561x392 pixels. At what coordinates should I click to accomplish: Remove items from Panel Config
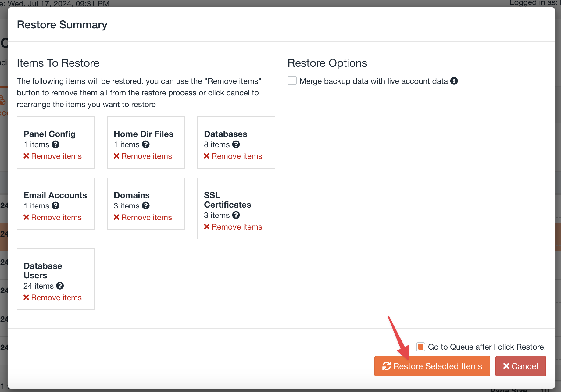[52, 156]
